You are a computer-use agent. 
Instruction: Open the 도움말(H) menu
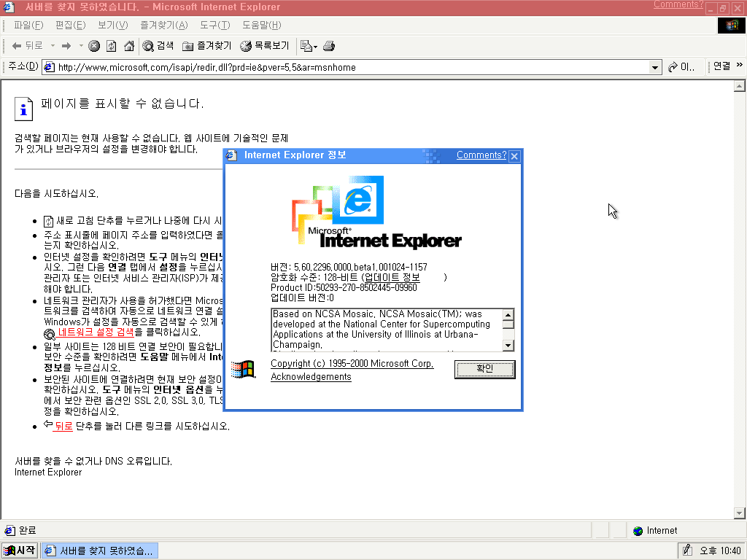[262, 26]
